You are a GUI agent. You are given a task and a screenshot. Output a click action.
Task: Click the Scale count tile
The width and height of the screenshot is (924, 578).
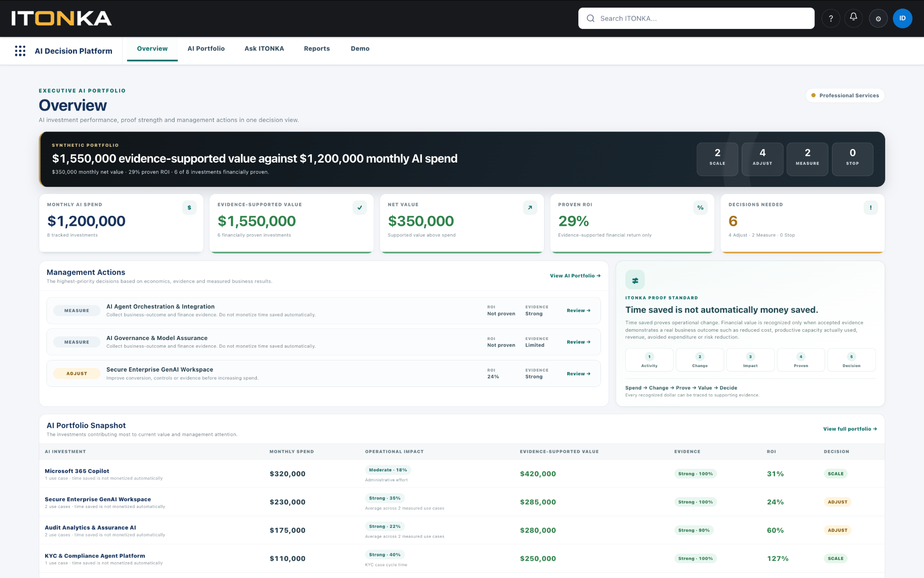(x=717, y=159)
